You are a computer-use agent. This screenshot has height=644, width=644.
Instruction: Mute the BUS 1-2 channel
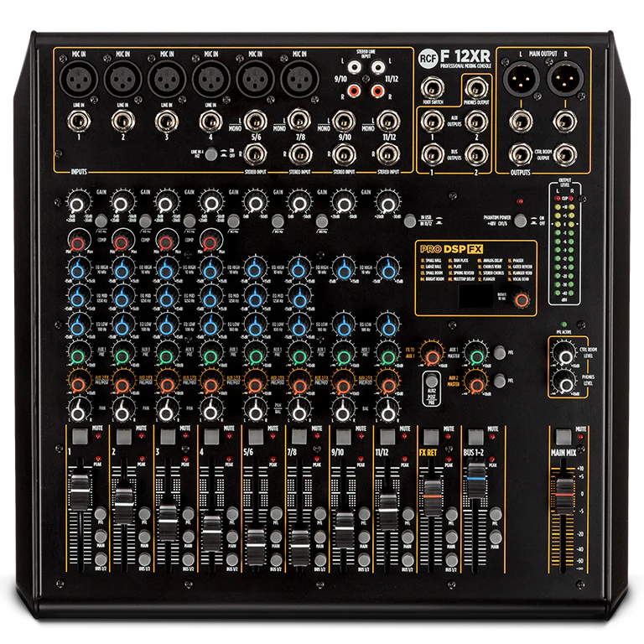tap(475, 436)
